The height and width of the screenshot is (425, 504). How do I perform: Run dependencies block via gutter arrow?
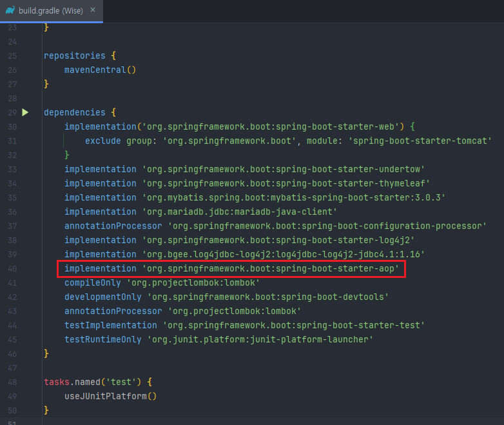[25, 112]
